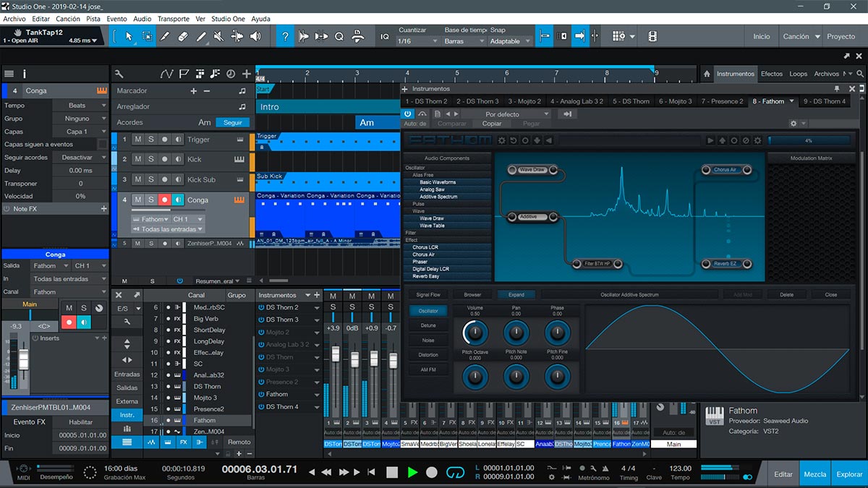This screenshot has height=488, width=868.
Task: Show automation curve icon above track list
Action: coord(167,73)
